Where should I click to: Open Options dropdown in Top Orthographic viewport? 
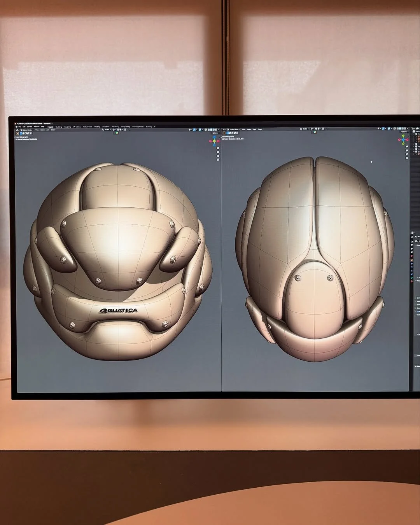[405, 132]
